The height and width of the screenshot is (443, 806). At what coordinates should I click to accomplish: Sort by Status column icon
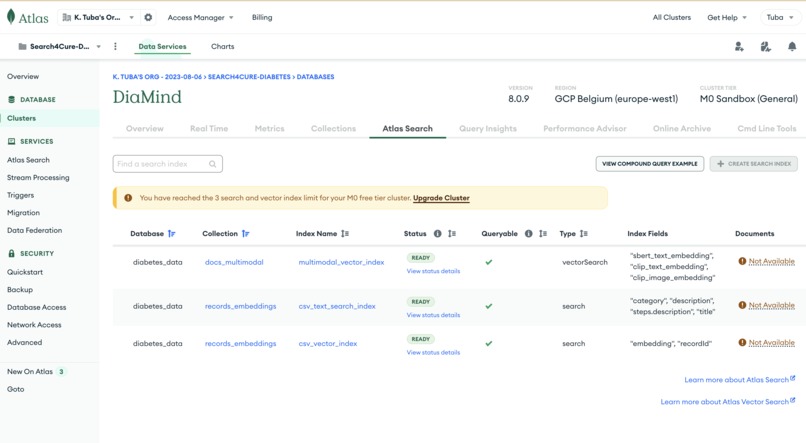click(452, 233)
